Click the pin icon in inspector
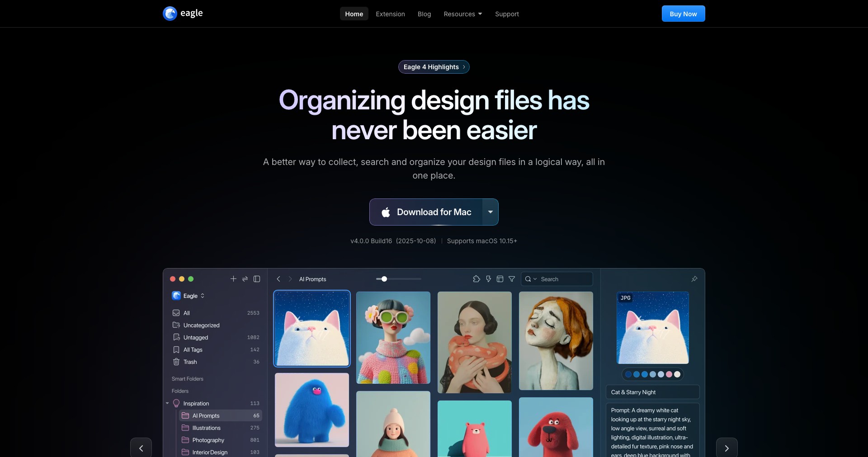Image resolution: width=868 pixels, height=457 pixels. point(694,279)
